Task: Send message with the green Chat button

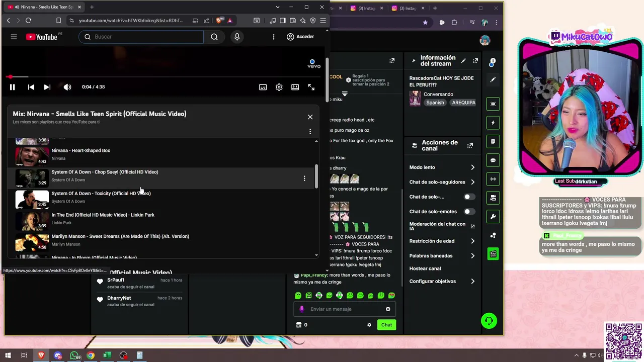Action: point(386,325)
